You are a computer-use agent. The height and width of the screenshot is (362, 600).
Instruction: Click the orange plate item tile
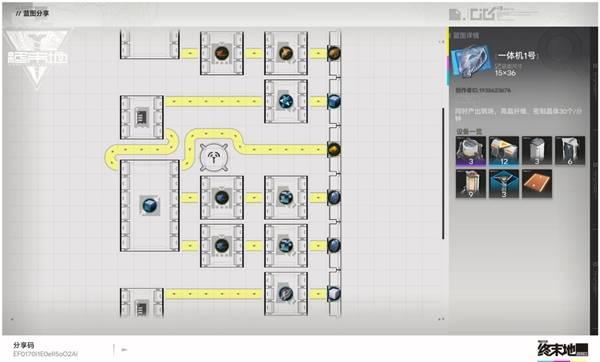pyautogui.click(x=537, y=184)
